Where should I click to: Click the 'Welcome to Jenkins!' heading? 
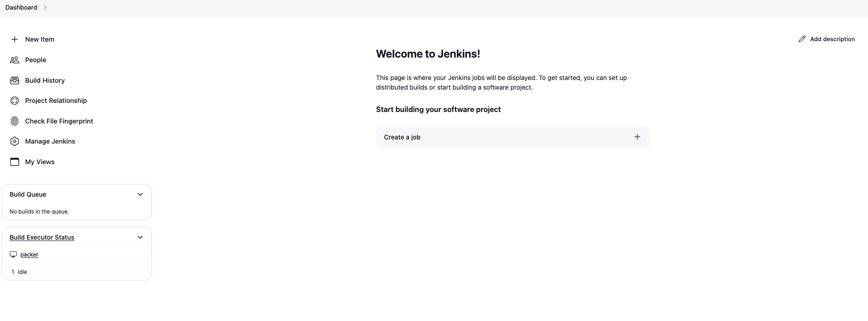point(428,54)
